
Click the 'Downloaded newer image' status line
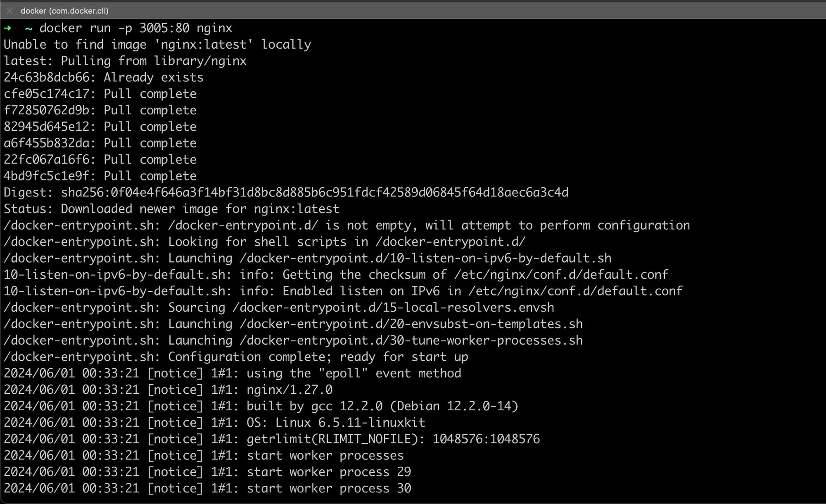pyautogui.click(x=171, y=209)
